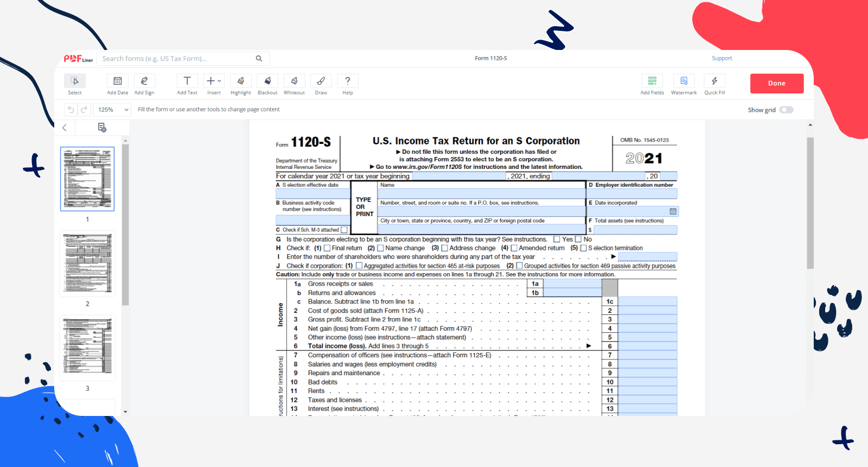The width and height of the screenshot is (868, 467).
Task: Open the Quick Fill tool
Action: coord(714,81)
